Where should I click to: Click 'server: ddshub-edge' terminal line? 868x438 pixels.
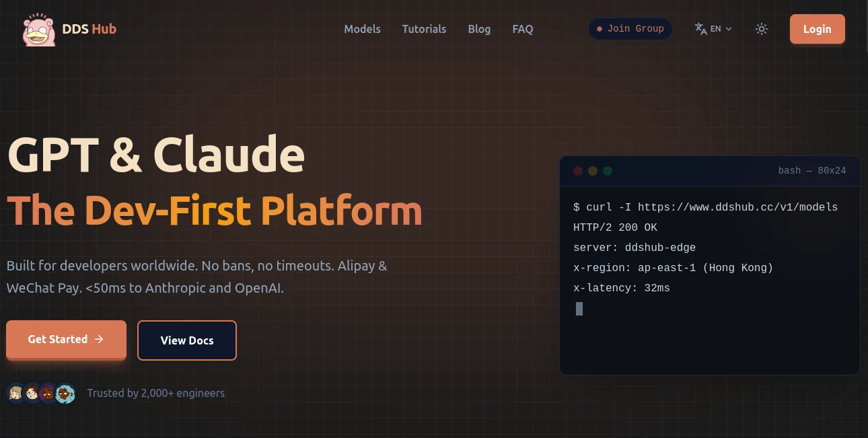tap(635, 248)
